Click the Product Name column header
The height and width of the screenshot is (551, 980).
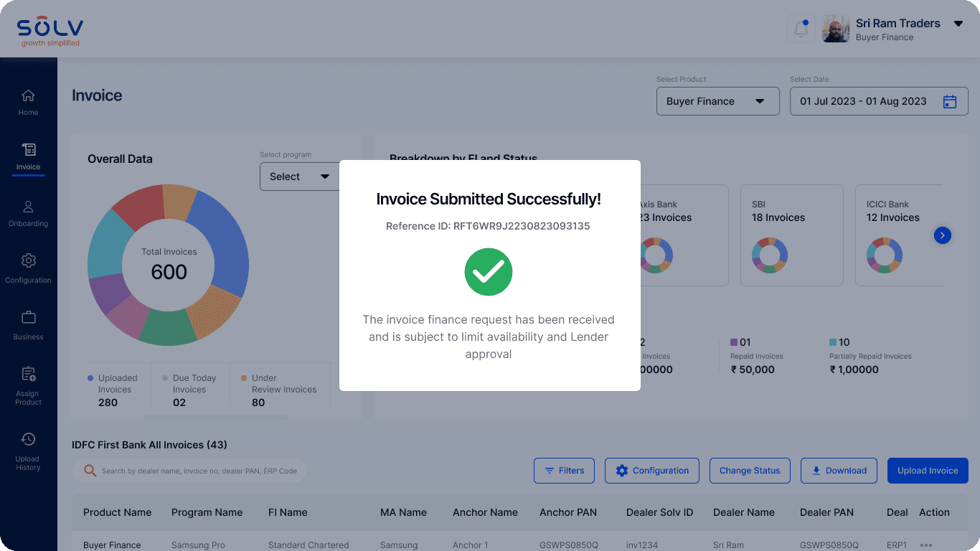[x=117, y=512]
